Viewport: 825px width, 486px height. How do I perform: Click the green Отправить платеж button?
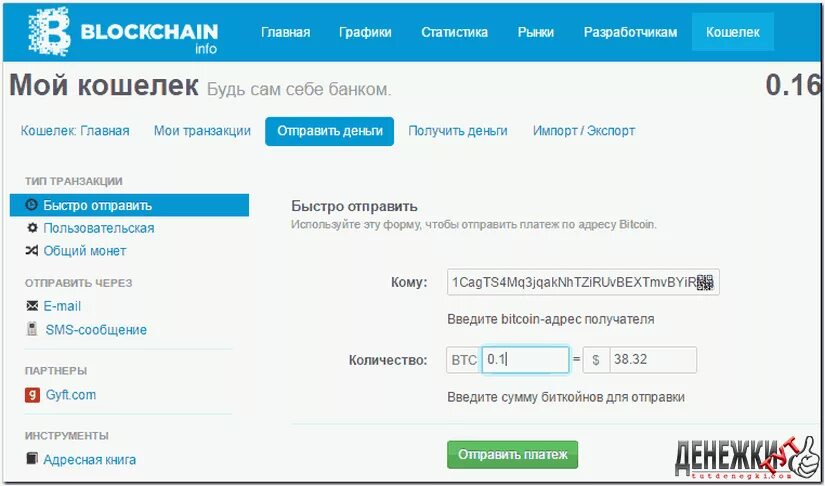512,454
